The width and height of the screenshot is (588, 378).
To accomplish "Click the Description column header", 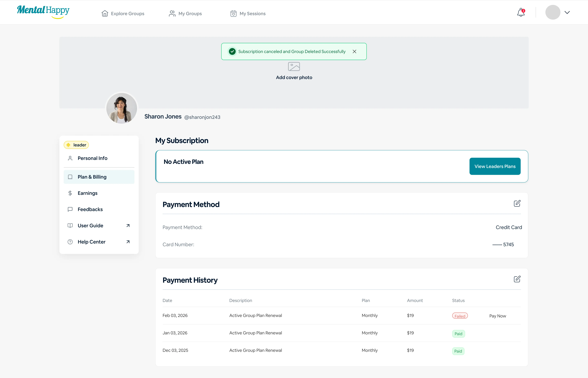I will 241,301.
